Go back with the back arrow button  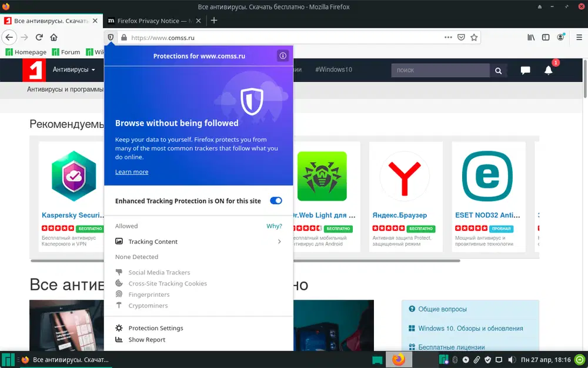coord(9,37)
